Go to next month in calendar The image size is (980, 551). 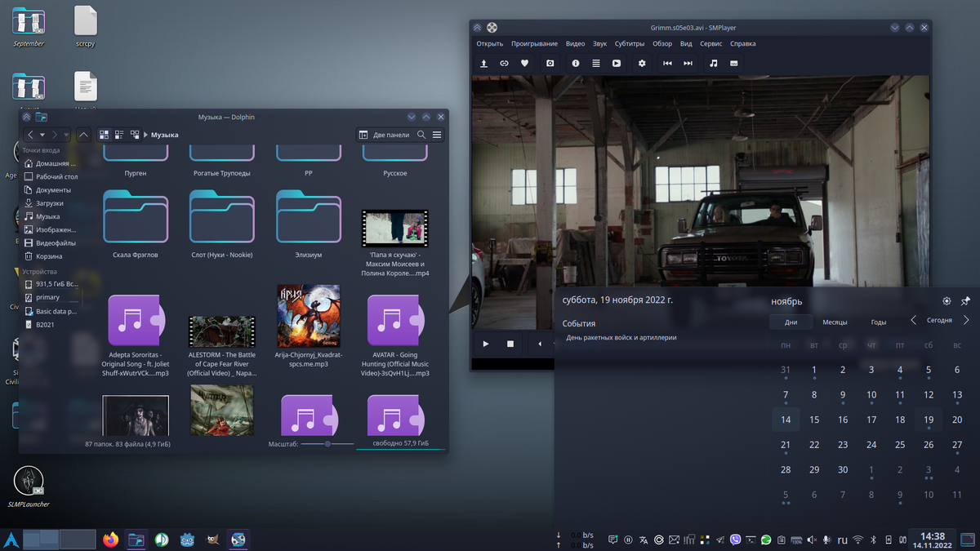coord(966,321)
